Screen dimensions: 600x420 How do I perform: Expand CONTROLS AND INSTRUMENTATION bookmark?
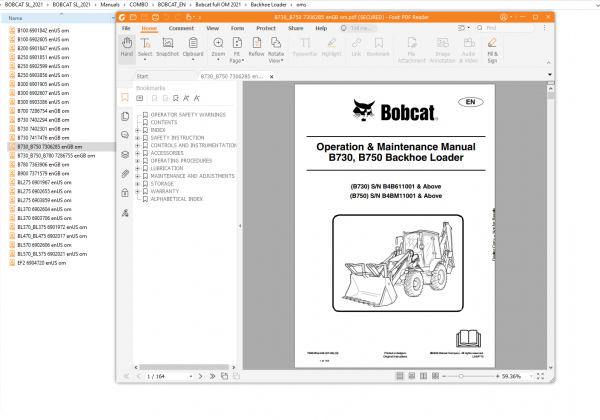(137, 145)
